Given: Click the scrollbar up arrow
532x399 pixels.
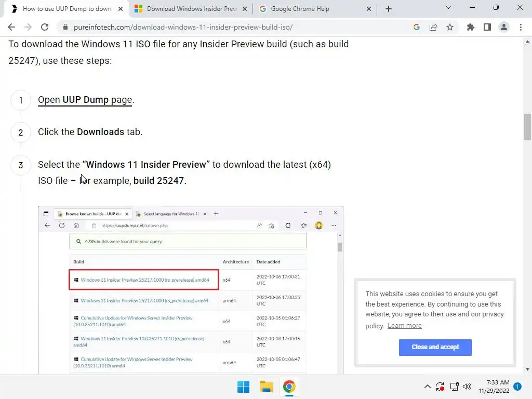Looking at the screenshot, I should click(x=528, y=42).
